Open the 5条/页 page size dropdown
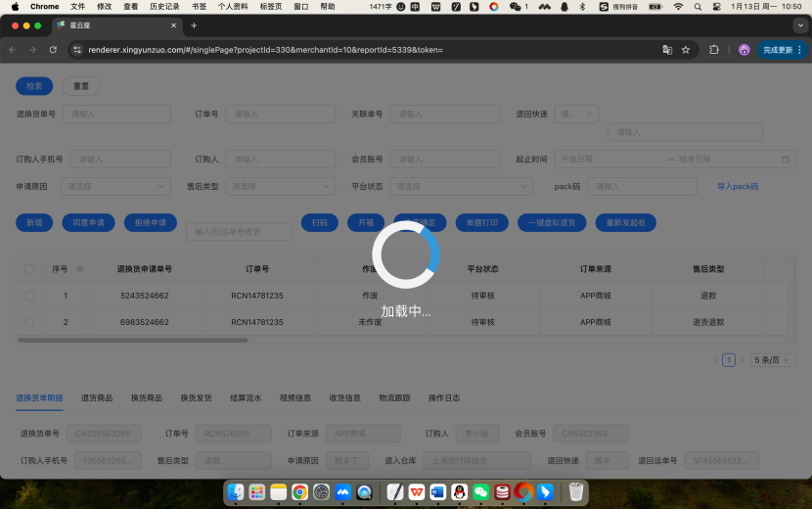Screen dimensions: 812x509 (773, 360)
